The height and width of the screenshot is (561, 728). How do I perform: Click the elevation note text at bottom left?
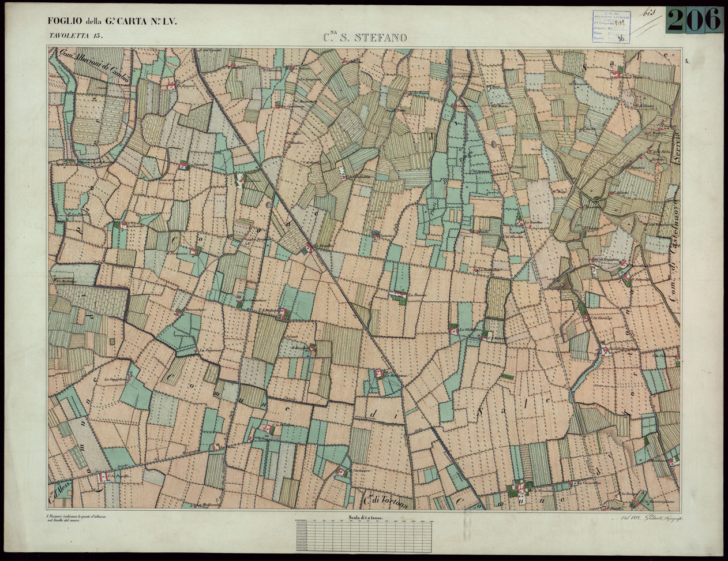(75, 518)
